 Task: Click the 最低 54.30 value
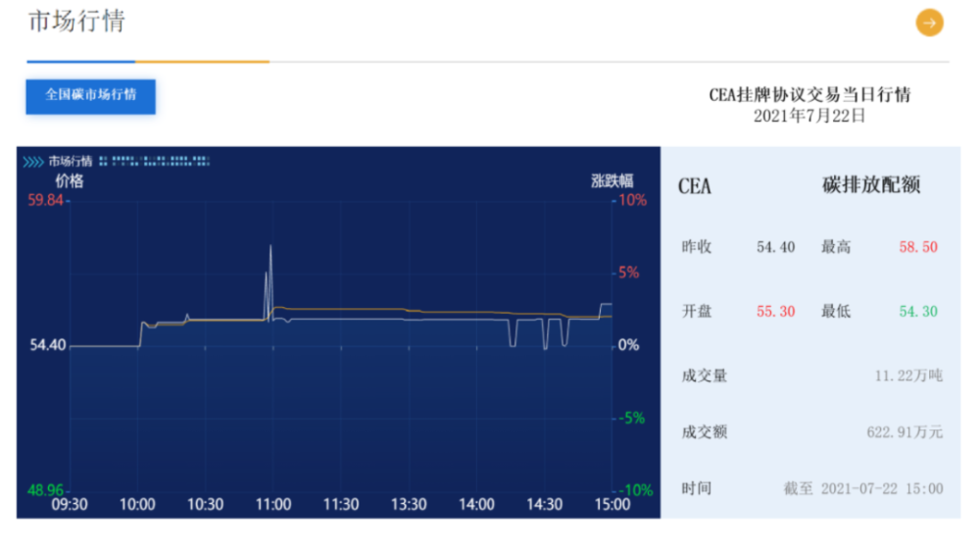(x=918, y=312)
